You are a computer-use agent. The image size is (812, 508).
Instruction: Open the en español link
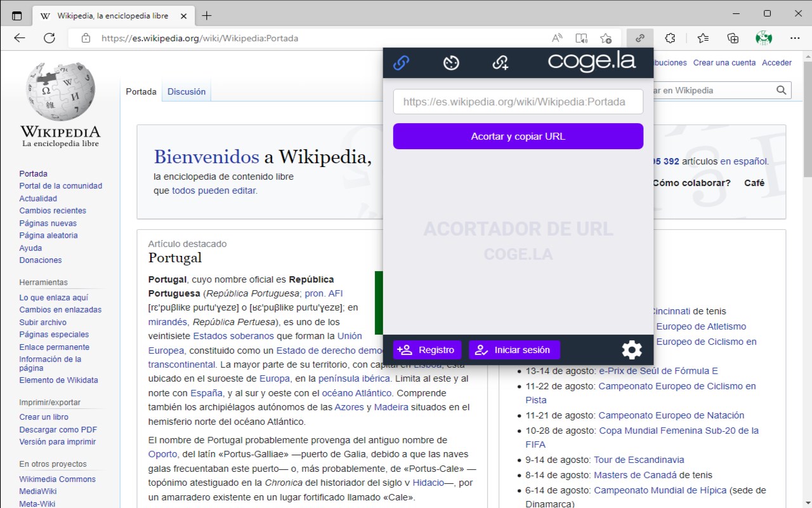[x=743, y=161]
